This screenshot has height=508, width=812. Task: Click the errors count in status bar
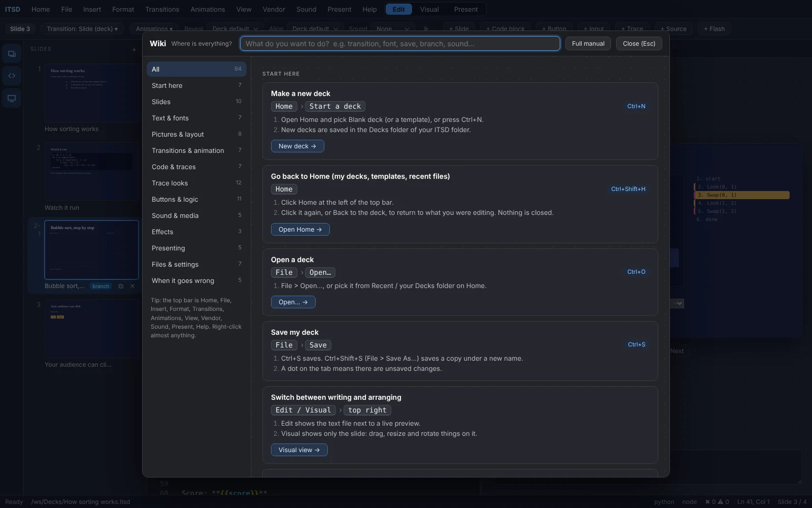pos(710,502)
